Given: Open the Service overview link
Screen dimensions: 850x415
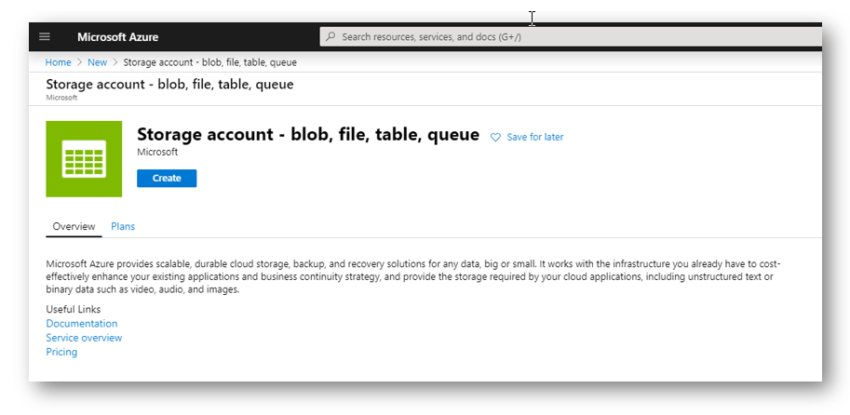Looking at the screenshot, I should 84,338.
